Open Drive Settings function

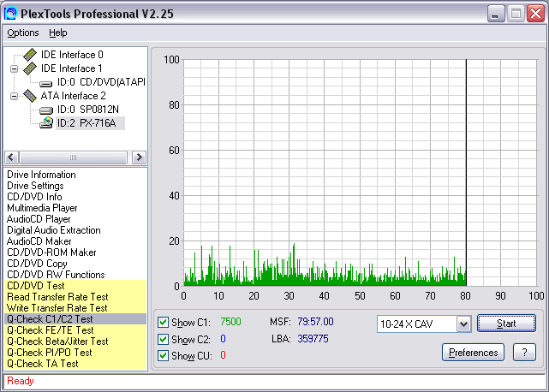pyautogui.click(x=35, y=186)
